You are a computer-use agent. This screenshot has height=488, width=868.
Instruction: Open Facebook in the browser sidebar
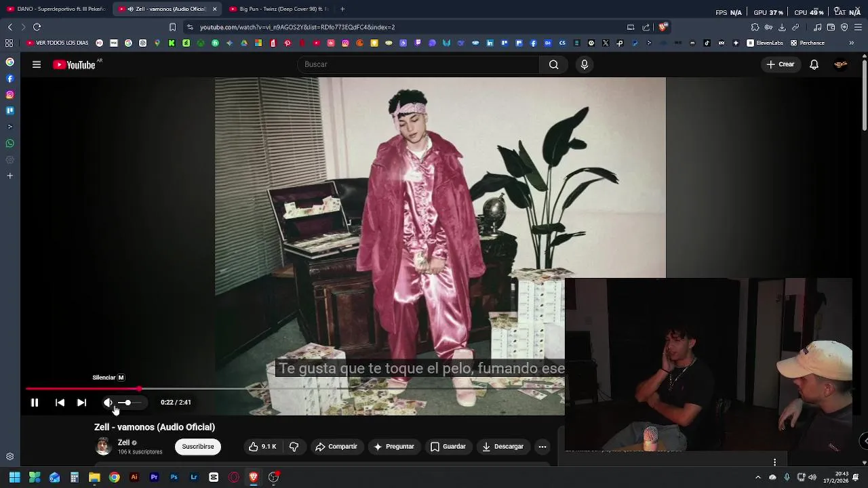click(x=9, y=79)
